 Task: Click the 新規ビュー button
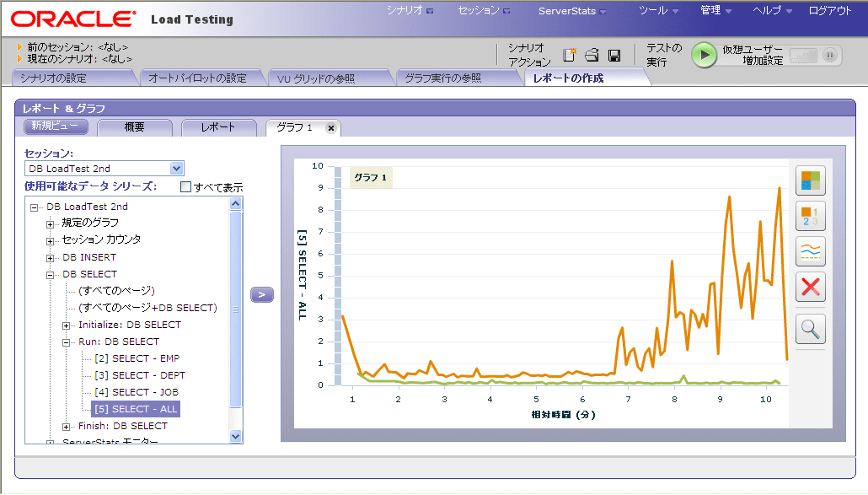pos(56,126)
